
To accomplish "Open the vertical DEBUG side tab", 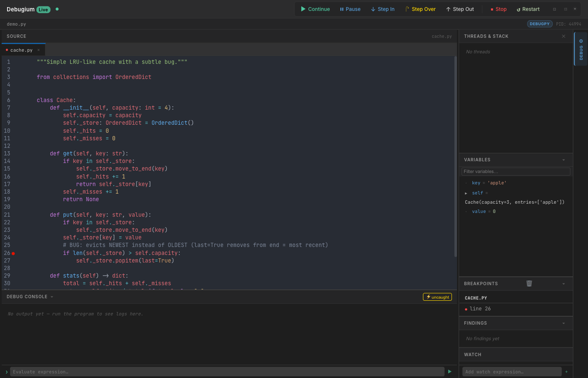I will click(581, 49).
